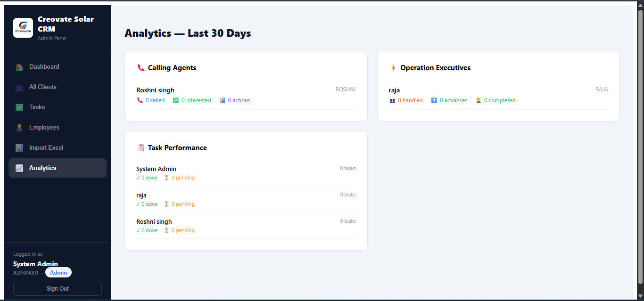Click raja in Task Performance list
The image size is (644, 301).
coord(141,195)
